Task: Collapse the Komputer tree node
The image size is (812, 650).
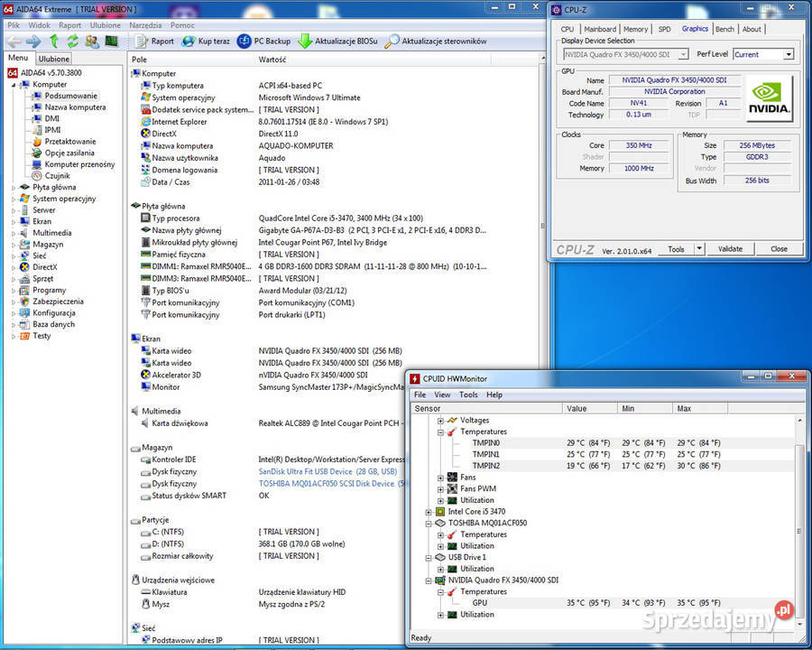Action: 14,85
